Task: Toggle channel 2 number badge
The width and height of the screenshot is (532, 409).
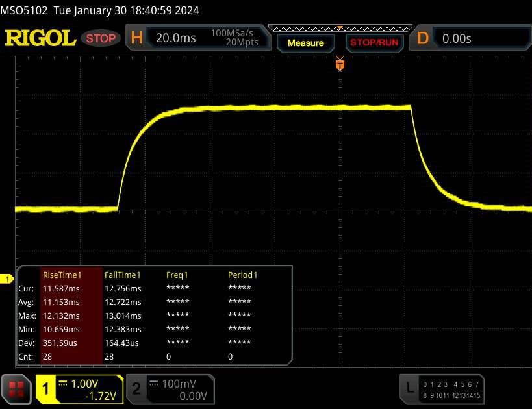Action: [136, 389]
